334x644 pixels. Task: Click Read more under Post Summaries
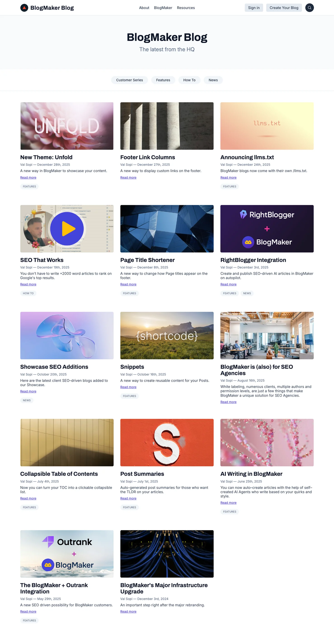[128, 498]
